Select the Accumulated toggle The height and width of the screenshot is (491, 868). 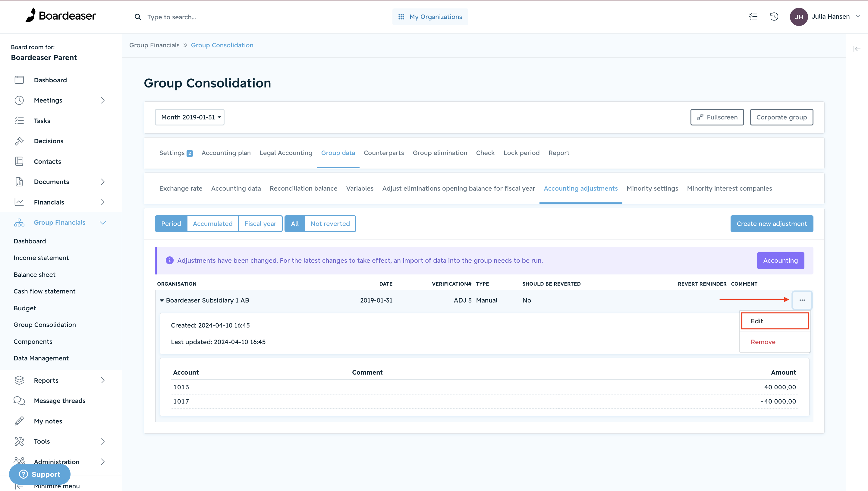pos(212,224)
